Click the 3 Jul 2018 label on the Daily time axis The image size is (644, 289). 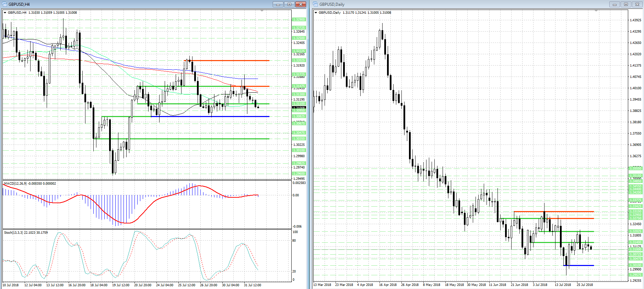540,285
